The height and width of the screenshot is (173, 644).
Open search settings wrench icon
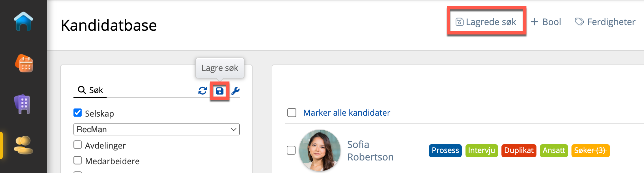[x=235, y=91]
